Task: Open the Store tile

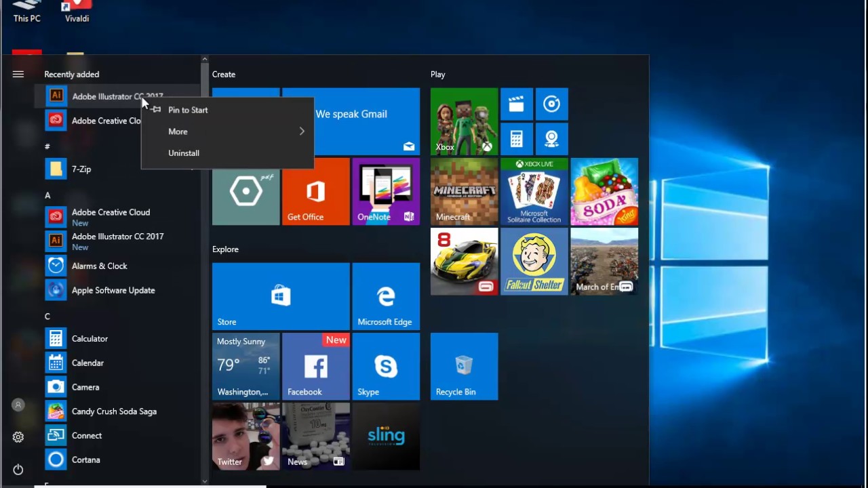Action: click(281, 296)
